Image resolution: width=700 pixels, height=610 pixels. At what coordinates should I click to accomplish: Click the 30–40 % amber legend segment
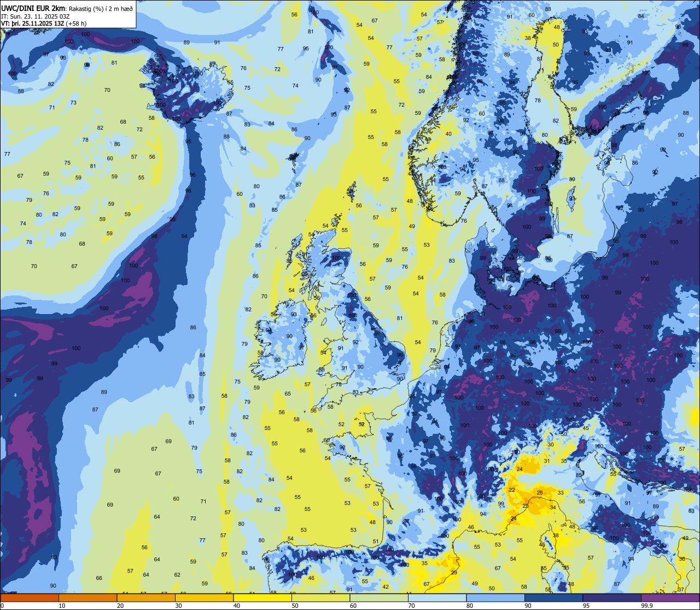(x=204, y=597)
